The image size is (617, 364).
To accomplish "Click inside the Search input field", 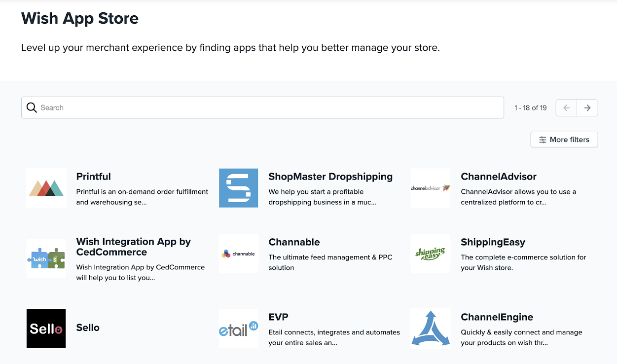I will (197, 107).
